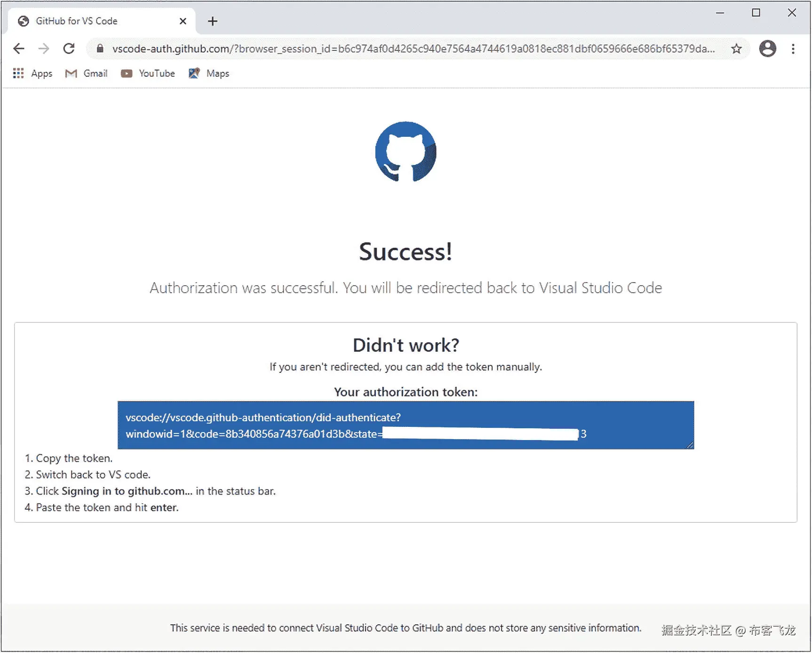Reload the page with the refresh icon
This screenshot has height=653, width=812.
(x=69, y=48)
